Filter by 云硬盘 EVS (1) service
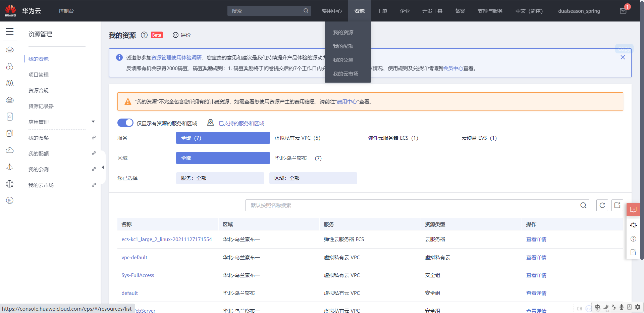Viewport: 644px width, 313px height. pos(479,138)
